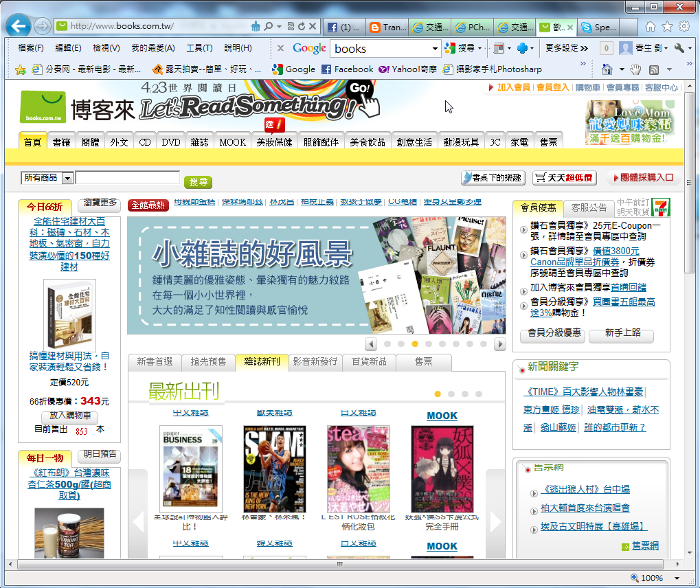Click the compatibility view icon

tap(291, 26)
